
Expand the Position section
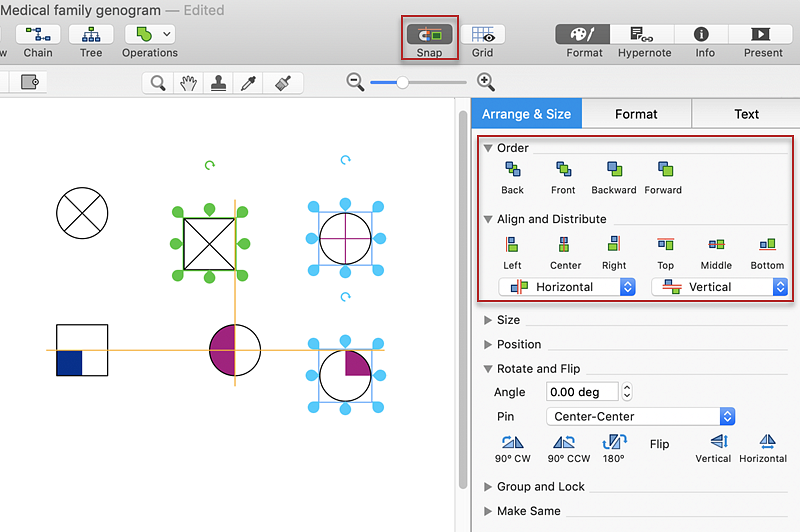coord(488,344)
